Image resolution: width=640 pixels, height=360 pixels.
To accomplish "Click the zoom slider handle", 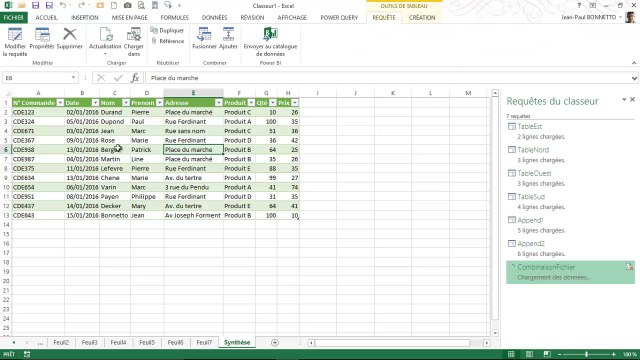I will pos(587,354).
